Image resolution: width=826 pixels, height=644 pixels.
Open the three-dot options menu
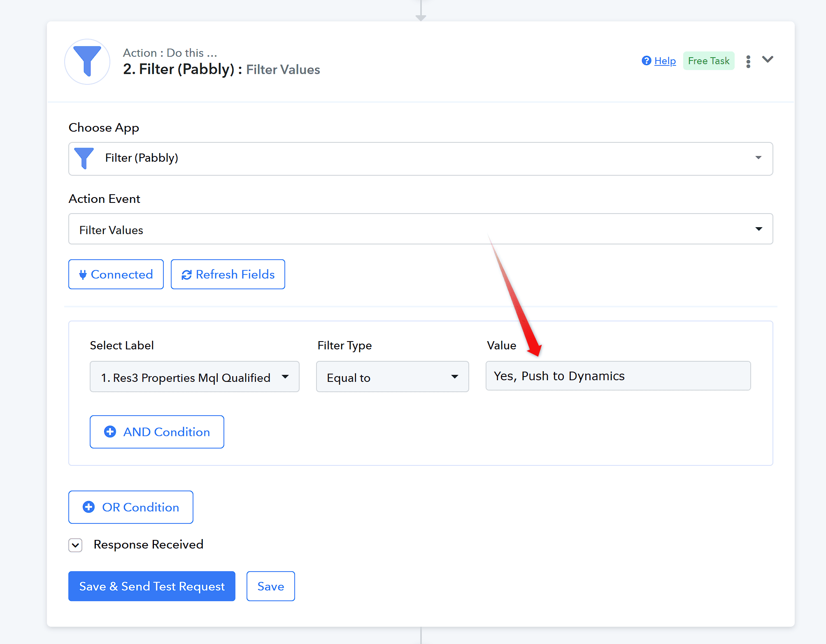click(748, 62)
